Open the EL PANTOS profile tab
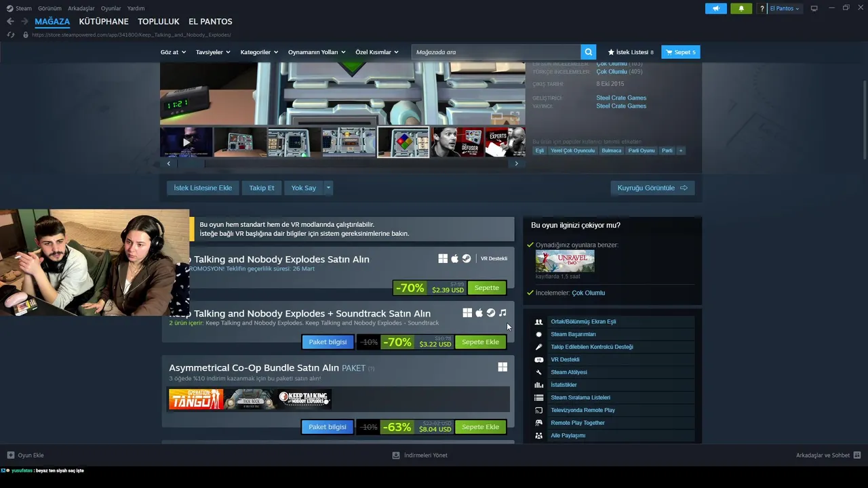This screenshot has width=868, height=488. (210, 22)
